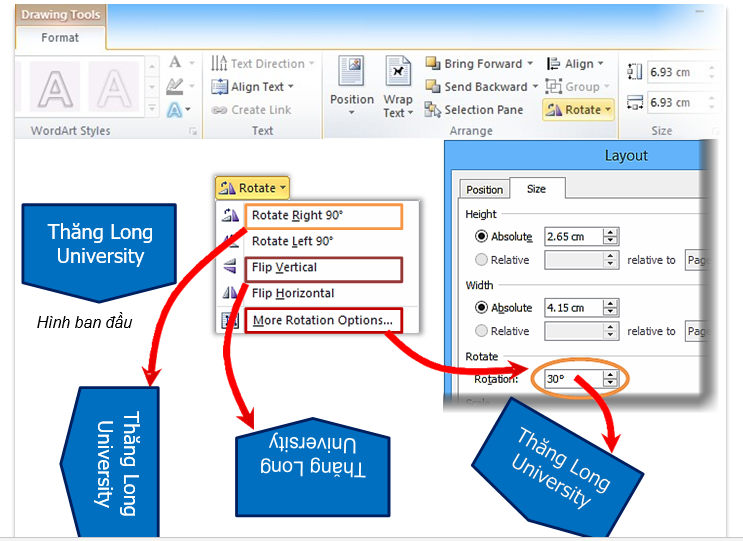The height and width of the screenshot is (541, 743).
Task: Click More Rotation Options menu entry
Action: 321,320
